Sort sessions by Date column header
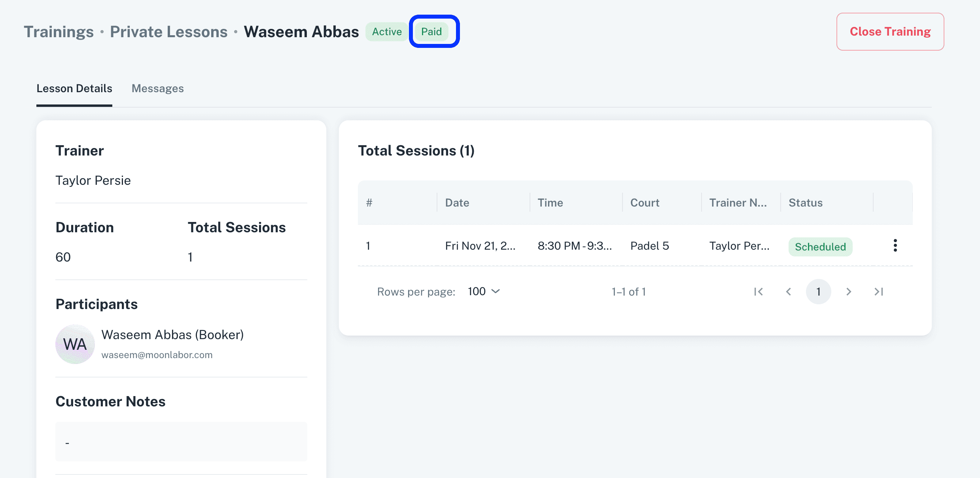Image resolution: width=980 pixels, height=478 pixels. 457,203
